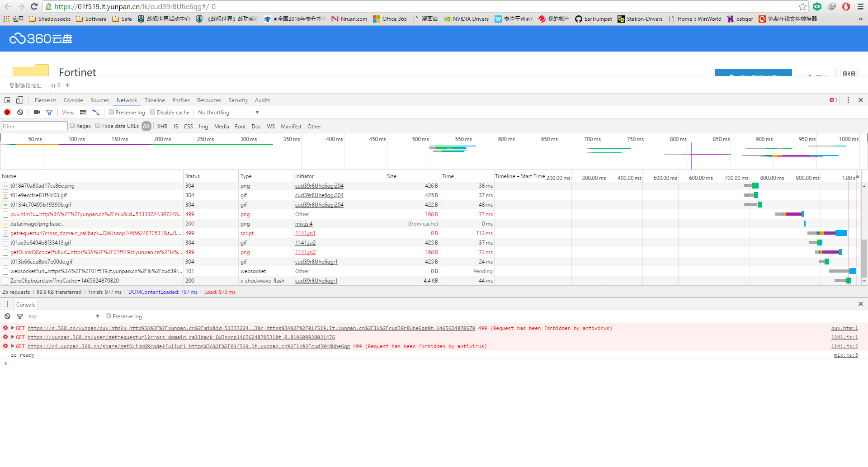This screenshot has width=868, height=467.
Task: Enable Disable cache checkbox
Action: 153,112
